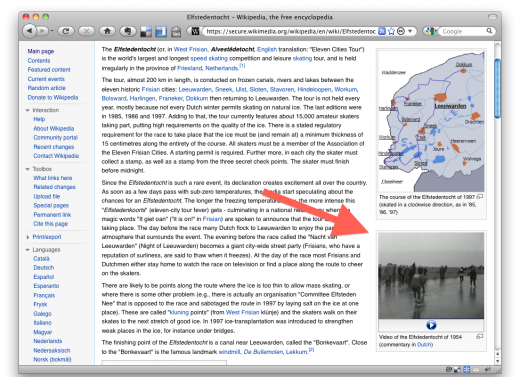The width and height of the screenshot is (520, 377).
Task: Click the browser Back arrow button
Action: click(x=30, y=31)
